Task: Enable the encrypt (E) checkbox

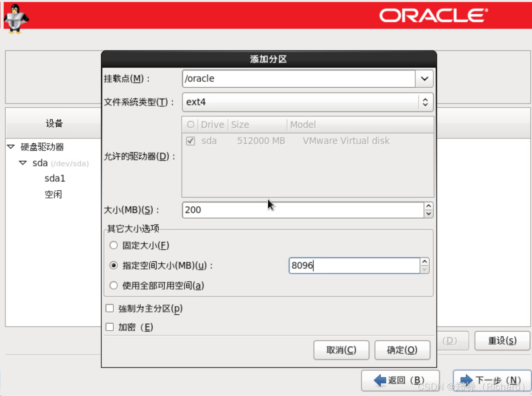Action: pyautogui.click(x=110, y=327)
